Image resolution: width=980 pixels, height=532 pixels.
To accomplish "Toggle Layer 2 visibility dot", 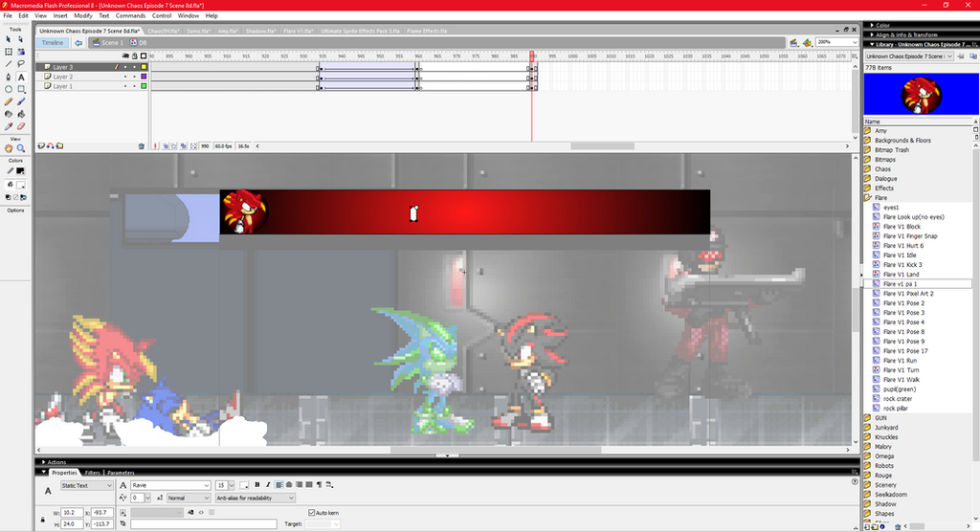I will [x=125, y=77].
